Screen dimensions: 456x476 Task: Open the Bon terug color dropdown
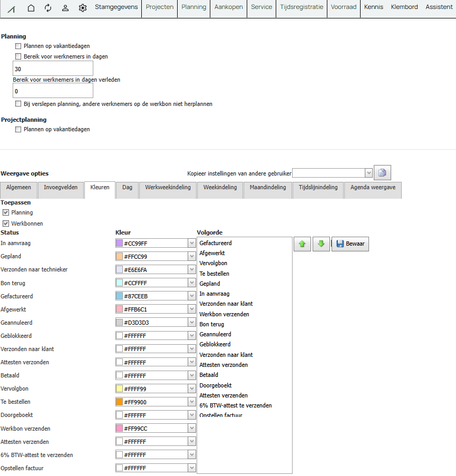pyautogui.click(x=191, y=283)
